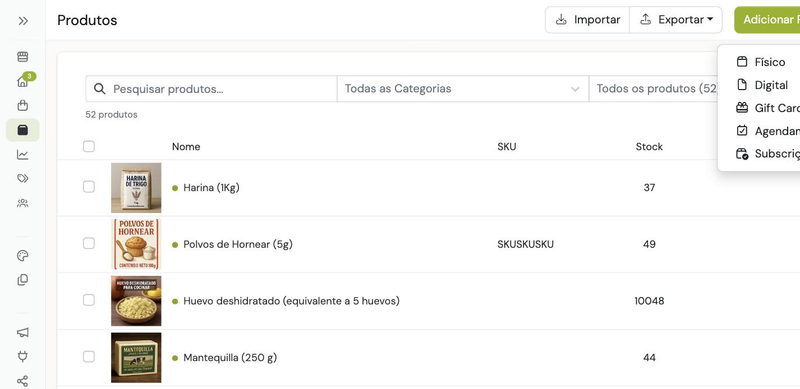Open the Todos os produtos (52) filter

click(653, 89)
